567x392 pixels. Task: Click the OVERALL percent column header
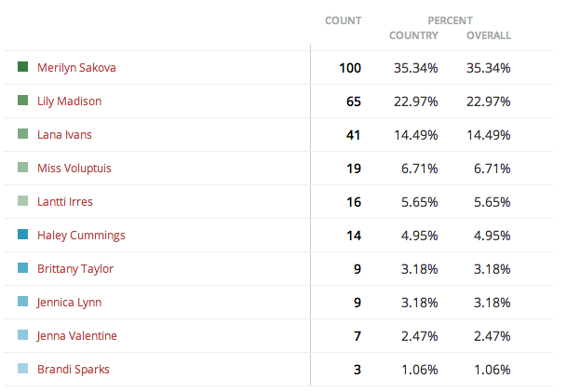489,35
